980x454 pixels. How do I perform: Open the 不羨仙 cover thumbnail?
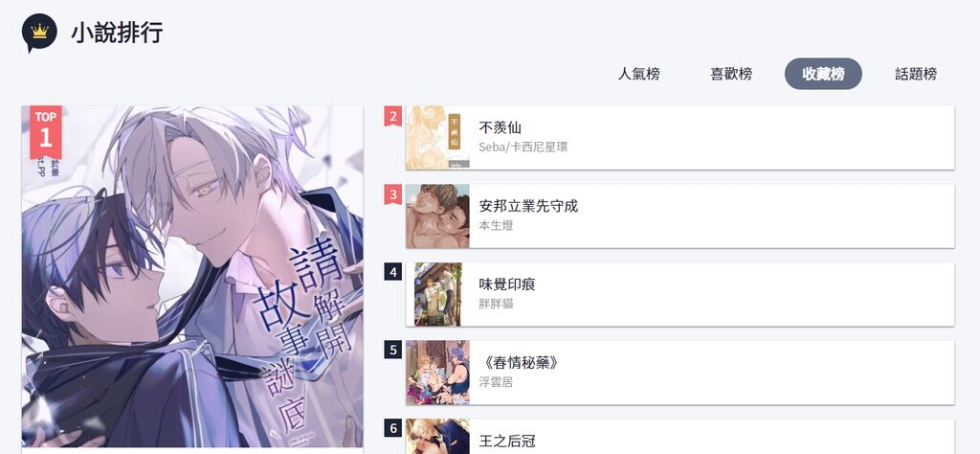click(x=437, y=138)
